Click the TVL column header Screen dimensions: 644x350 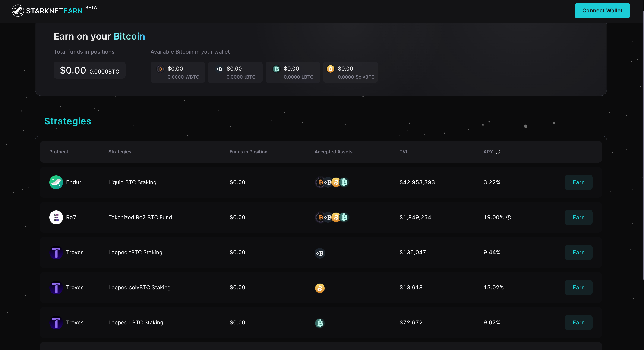coord(404,152)
